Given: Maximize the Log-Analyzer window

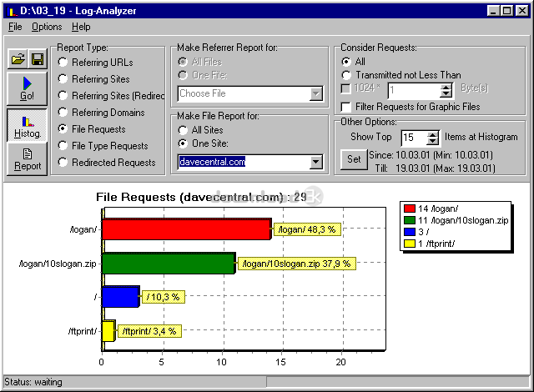Looking at the screenshot, I should tap(506, 11).
